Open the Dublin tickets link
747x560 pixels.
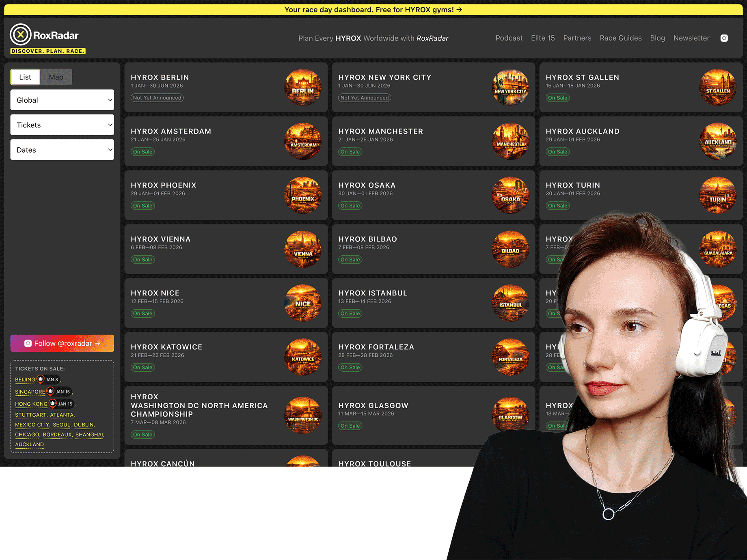[84, 425]
